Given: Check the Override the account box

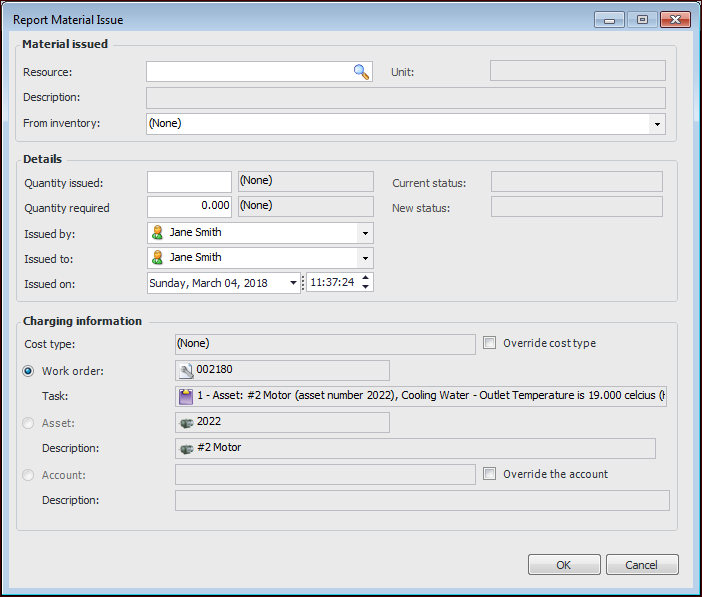Looking at the screenshot, I should click(x=489, y=474).
